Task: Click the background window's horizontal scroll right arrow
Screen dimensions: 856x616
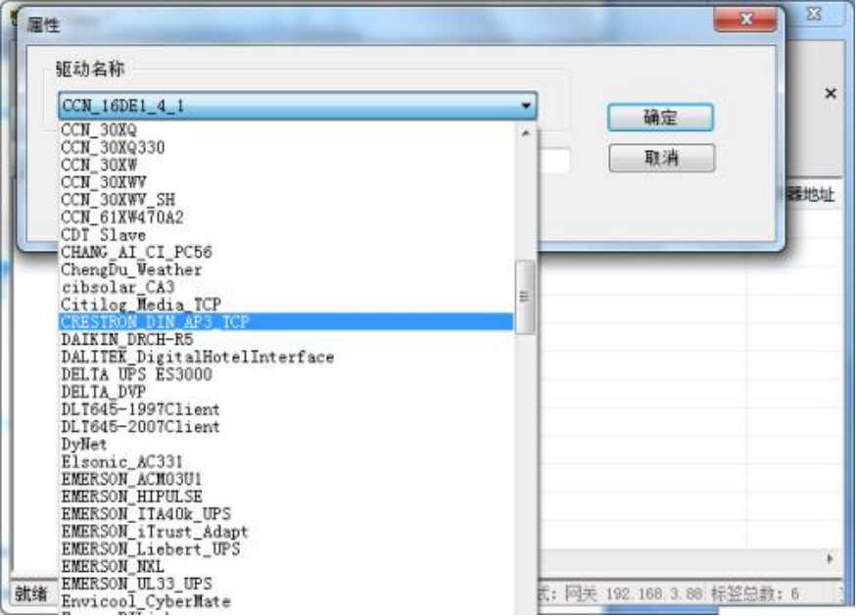Action: pos(831,558)
